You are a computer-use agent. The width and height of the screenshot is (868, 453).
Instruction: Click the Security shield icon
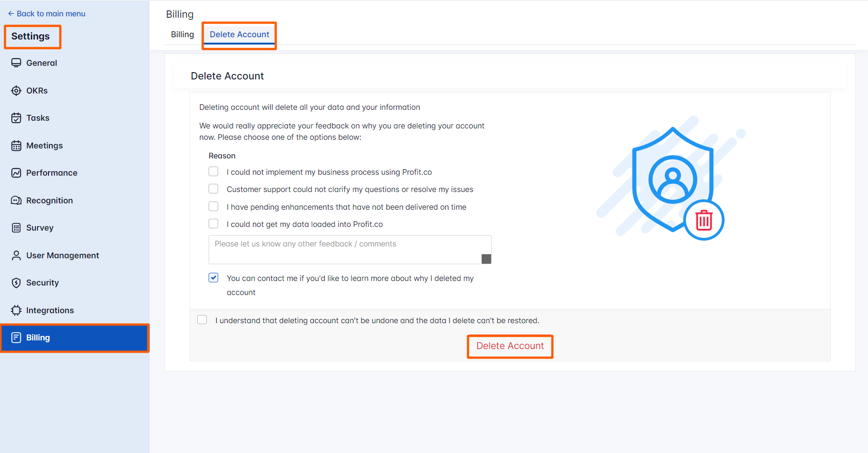click(x=16, y=282)
